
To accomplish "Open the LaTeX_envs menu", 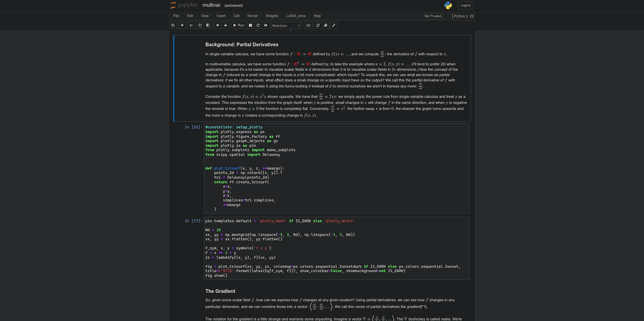I will [296, 16].
